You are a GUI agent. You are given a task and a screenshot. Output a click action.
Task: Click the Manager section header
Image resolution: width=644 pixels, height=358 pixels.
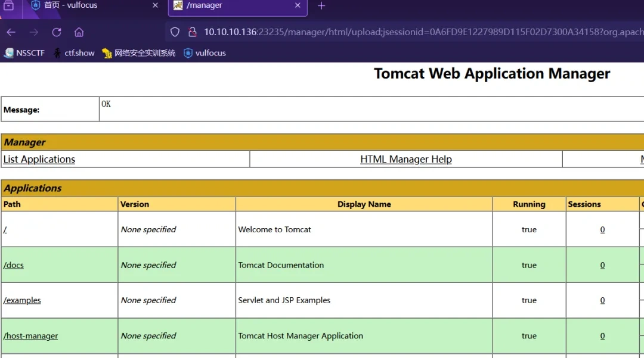24,142
